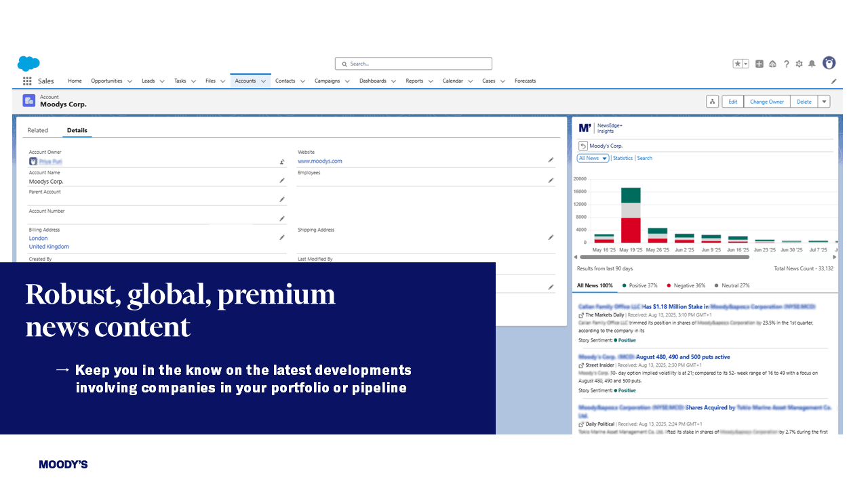The height and width of the screenshot is (488, 868).
Task: Filter news by Positive 37%
Action: pyautogui.click(x=639, y=285)
